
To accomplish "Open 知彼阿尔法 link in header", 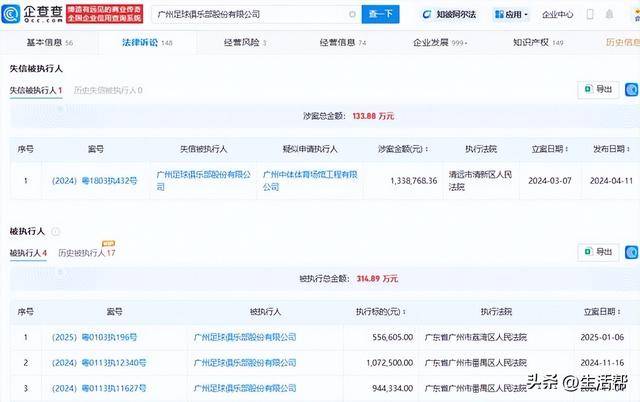I will [449, 15].
